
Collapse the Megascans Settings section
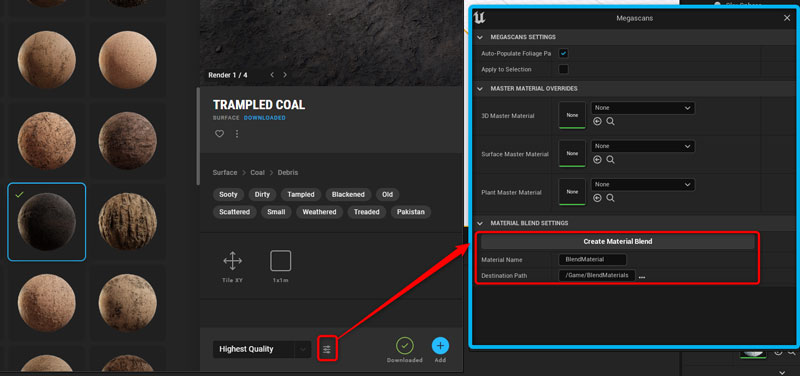click(x=480, y=37)
